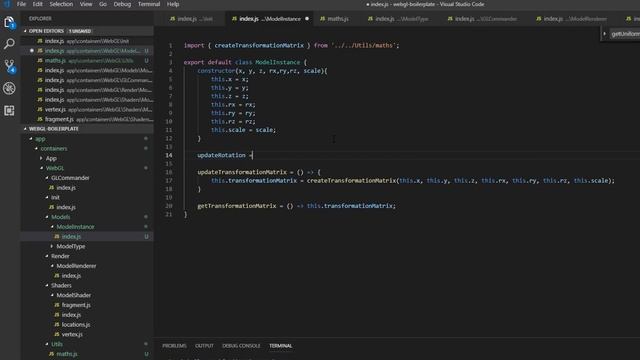Image resolution: width=640 pixels, height=360 pixels.
Task: Select fragment.js in Open Editors list
Action: [87, 119]
